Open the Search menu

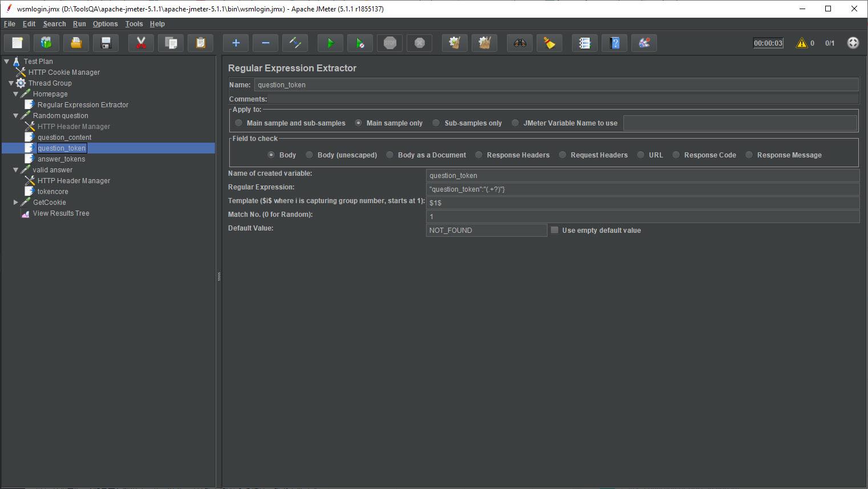pos(54,24)
